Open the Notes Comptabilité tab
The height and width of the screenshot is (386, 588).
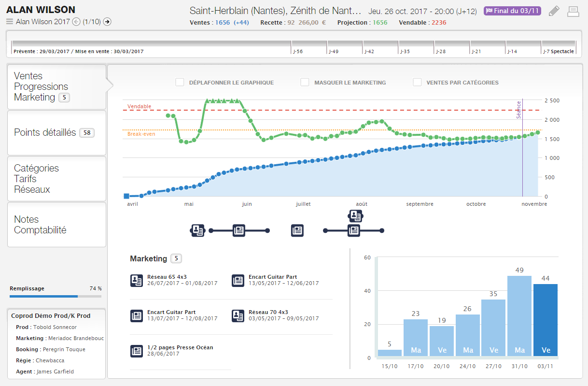[x=56, y=225]
